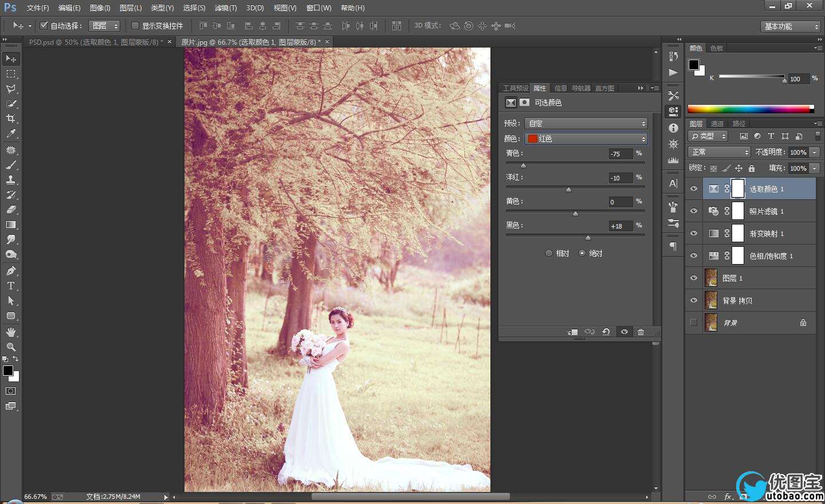This screenshot has width=825, height=504.
Task: Open the blend mode dropdown 正常
Action: click(719, 152)
